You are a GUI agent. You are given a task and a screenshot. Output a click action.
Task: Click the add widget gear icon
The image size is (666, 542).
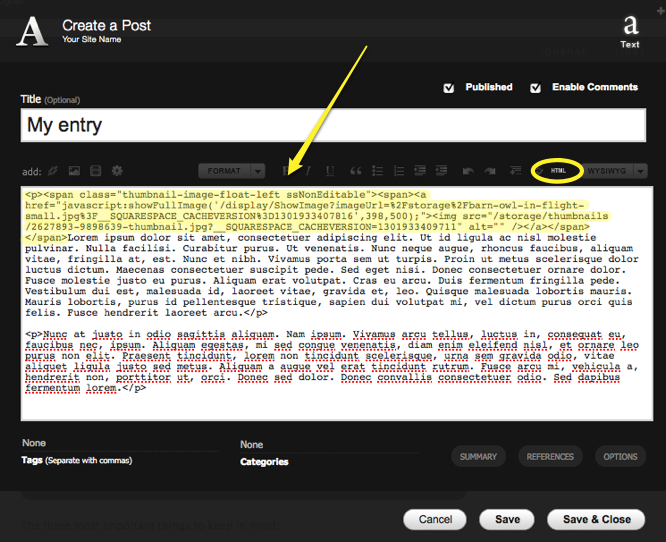pos(117,171)
